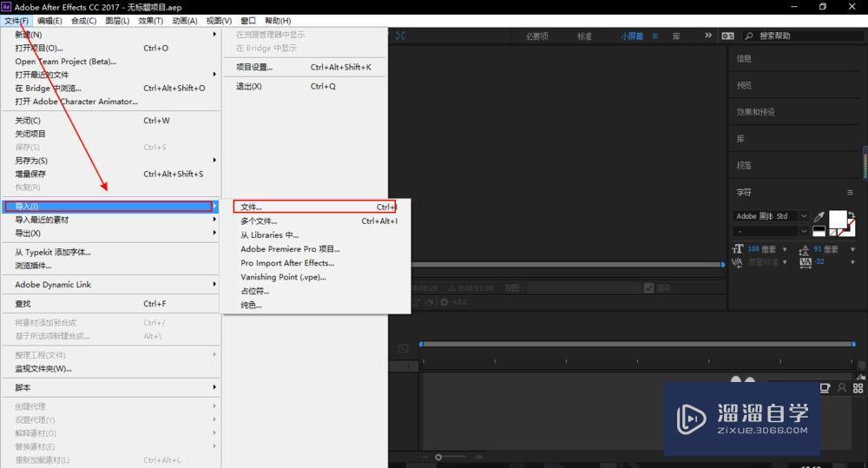The image size is (868, 468).
Task: Open the font size dropdown arrow at 108 像素
Action: (x=785, y=249)
